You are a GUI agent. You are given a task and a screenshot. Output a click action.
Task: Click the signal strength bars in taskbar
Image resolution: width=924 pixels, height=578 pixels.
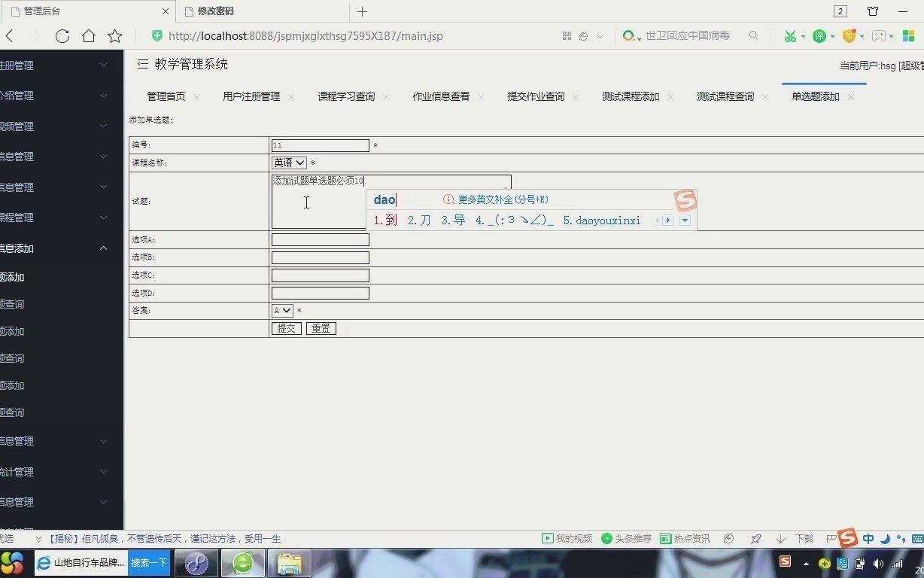[x=896, y=563]
